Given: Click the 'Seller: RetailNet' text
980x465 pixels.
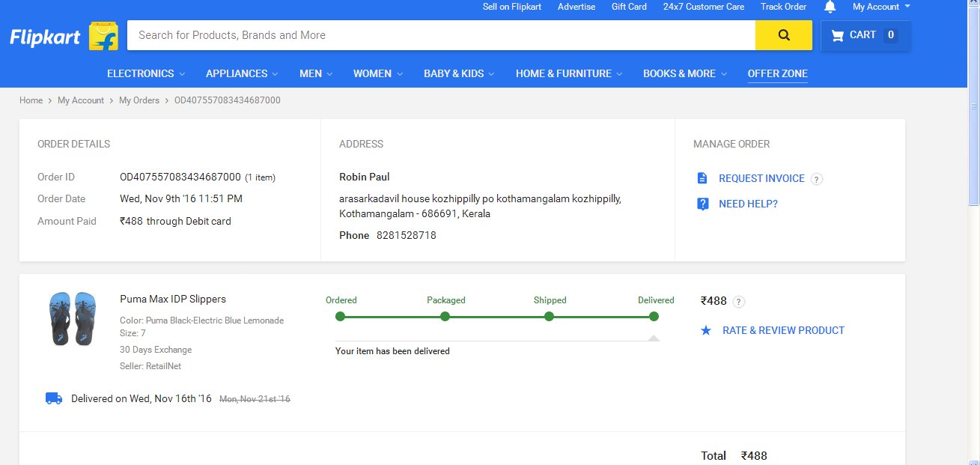Looking at the screenshot, I should point(150,366).
